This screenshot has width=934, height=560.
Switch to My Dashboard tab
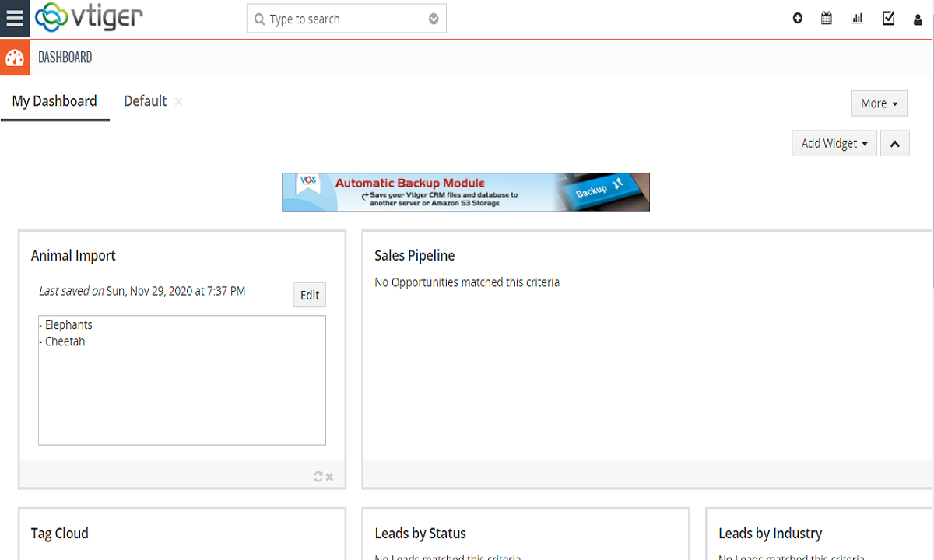click(x=54, y=101)
